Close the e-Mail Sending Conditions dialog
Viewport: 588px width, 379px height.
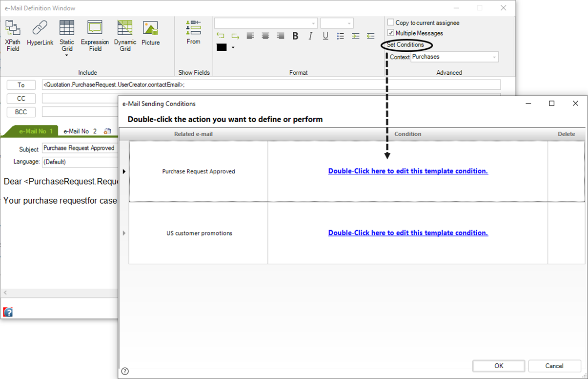pos(575,104)
